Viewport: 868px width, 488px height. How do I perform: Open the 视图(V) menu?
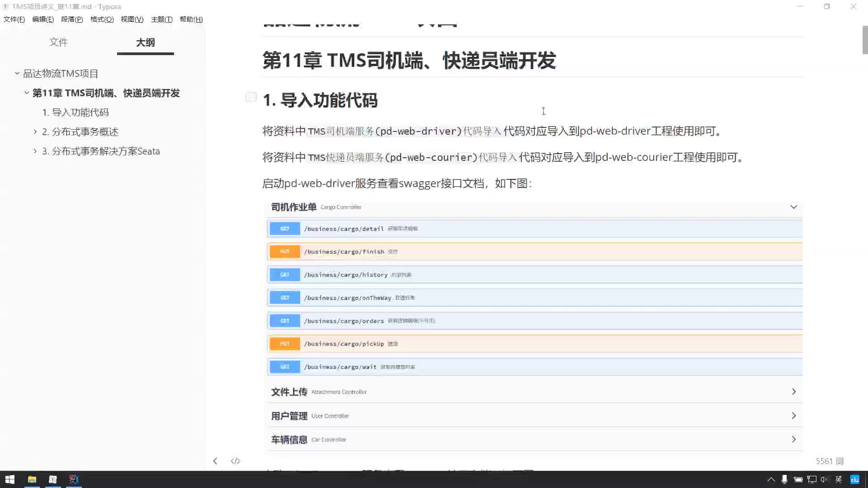pos(132,19)
